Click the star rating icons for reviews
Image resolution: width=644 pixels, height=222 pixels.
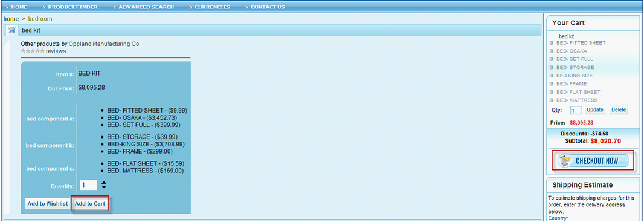[x=33, y=51]
